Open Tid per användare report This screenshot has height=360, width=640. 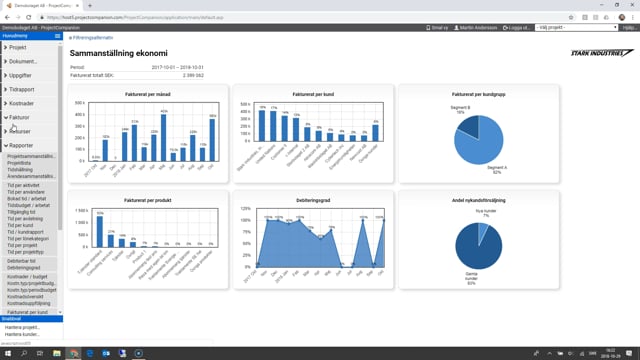coord(26,192)
